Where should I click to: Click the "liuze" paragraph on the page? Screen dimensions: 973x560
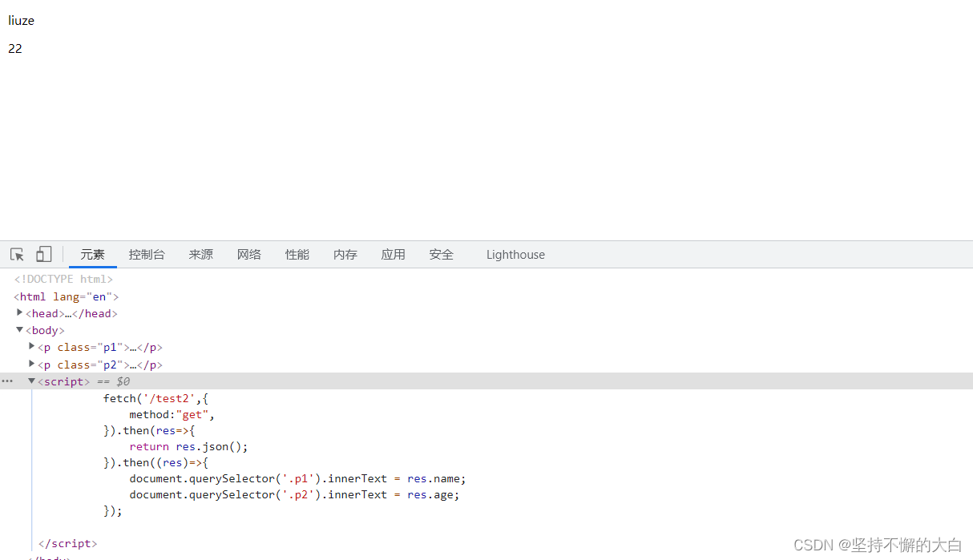pos(22,21)
